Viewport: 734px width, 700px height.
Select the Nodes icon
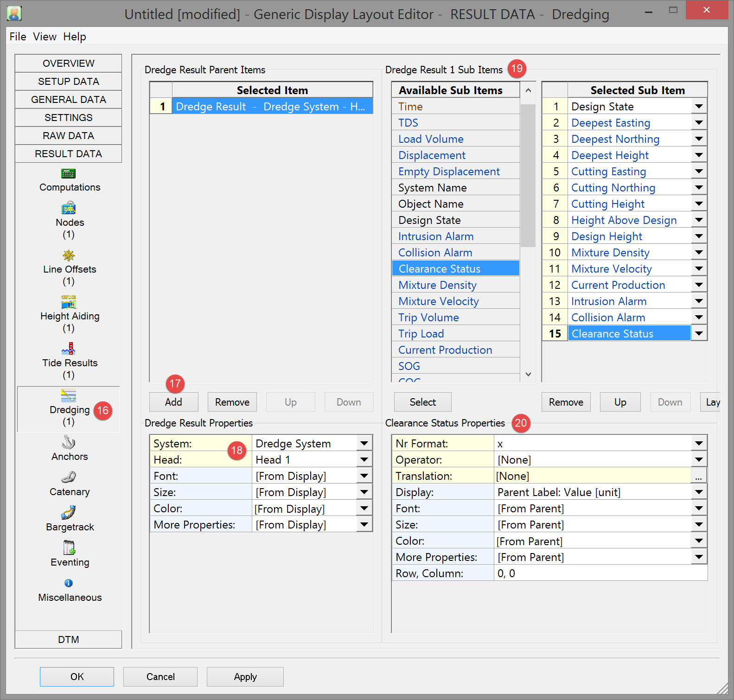(69, 209)
